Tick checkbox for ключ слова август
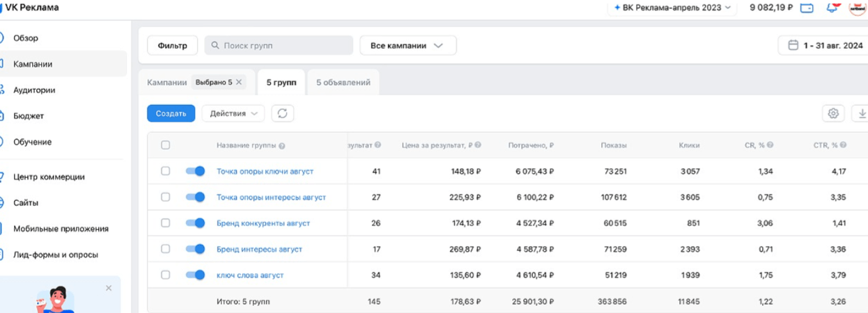 tap(165, 275)
